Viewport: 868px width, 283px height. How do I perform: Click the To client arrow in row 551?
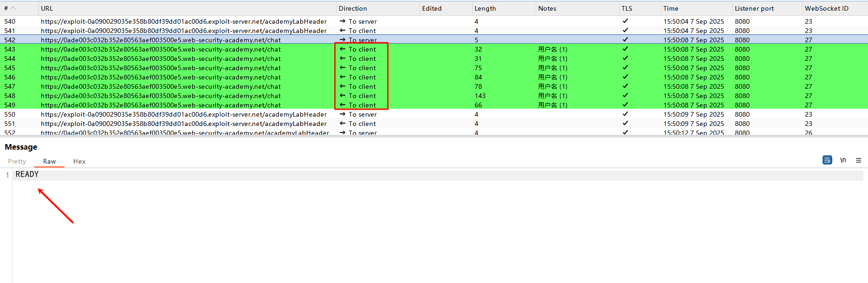coord(342,124)
